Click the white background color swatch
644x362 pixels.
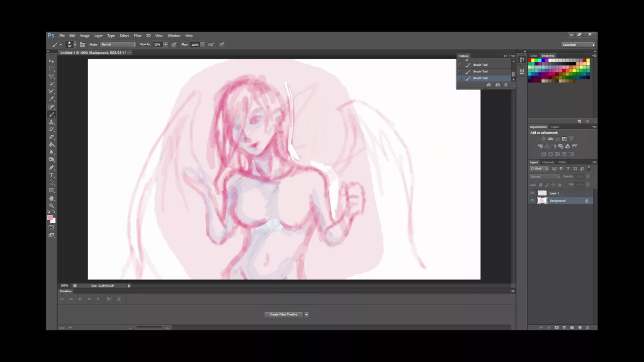(x=54, y=221)
